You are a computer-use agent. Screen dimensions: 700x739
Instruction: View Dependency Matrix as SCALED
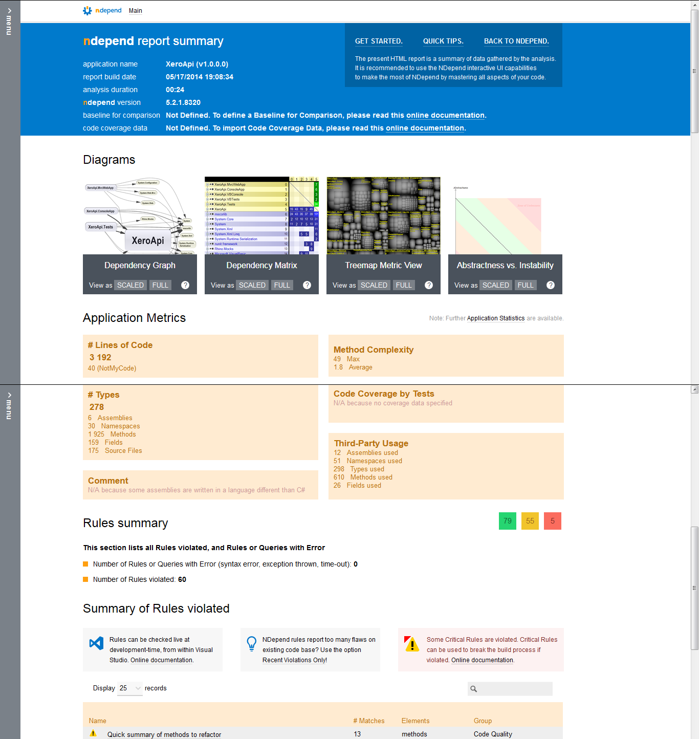(252, 285)
